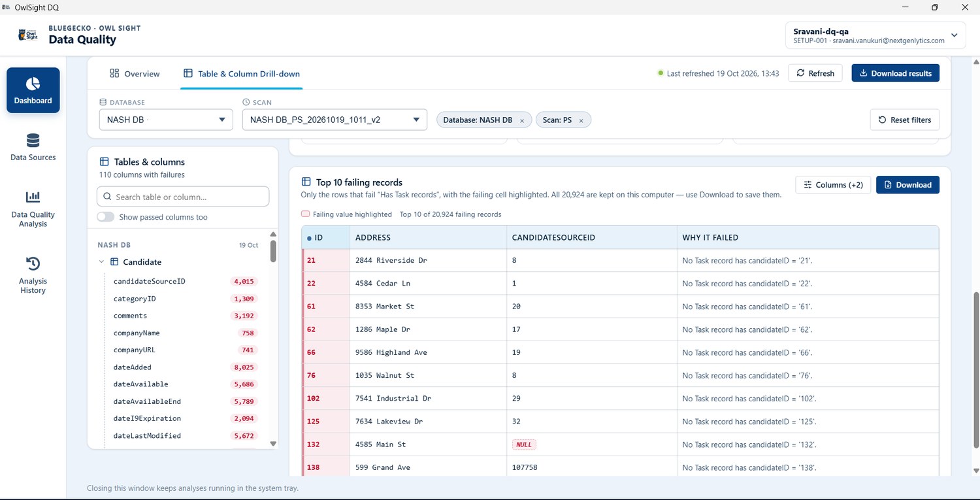Image resolution: width=980 pixels, height=500 pixels.
Task: Click the ADDRESS column header
Action: [428, 237]
